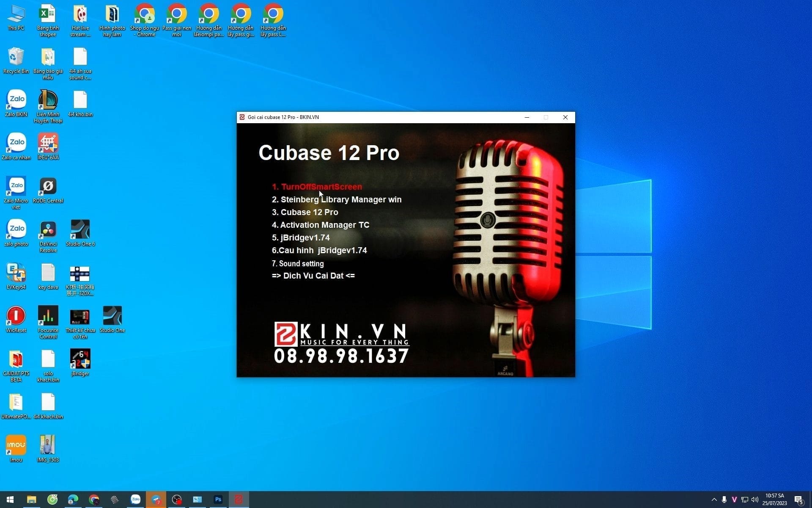The width and height of the screenshot is (812, 508).
Task: Open volume control in system tray
Action: coord(755,500)
